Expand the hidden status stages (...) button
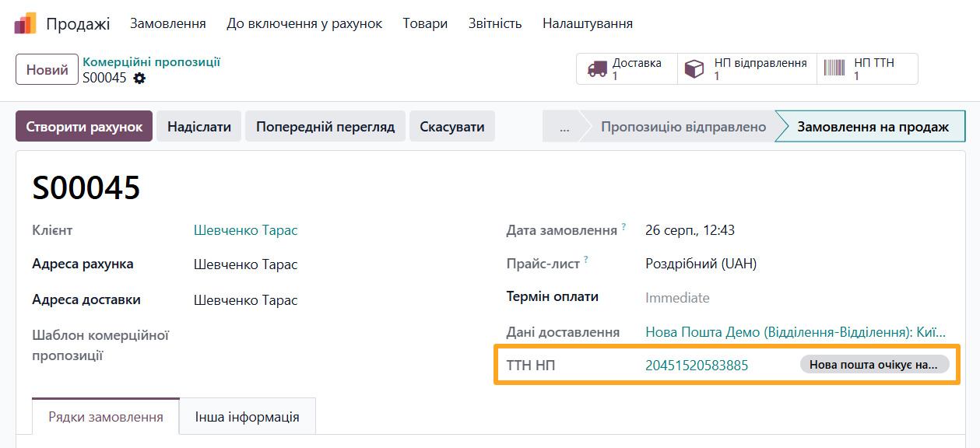The width and height of the screenshot is (980, 448). pyautogui.click(x=564, y=126)
